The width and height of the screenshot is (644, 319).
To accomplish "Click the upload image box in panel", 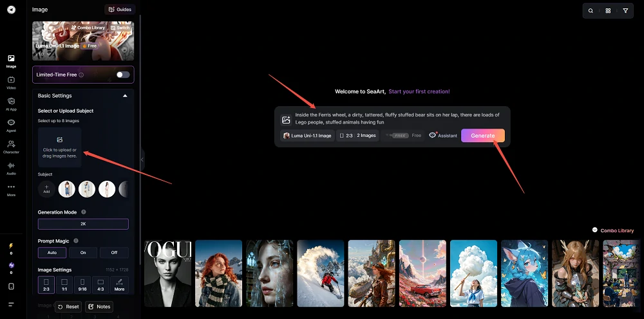I will (59, 147).
